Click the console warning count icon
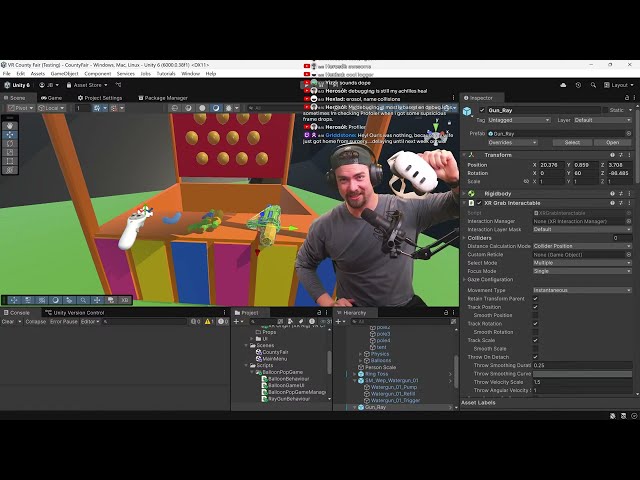 209,322
